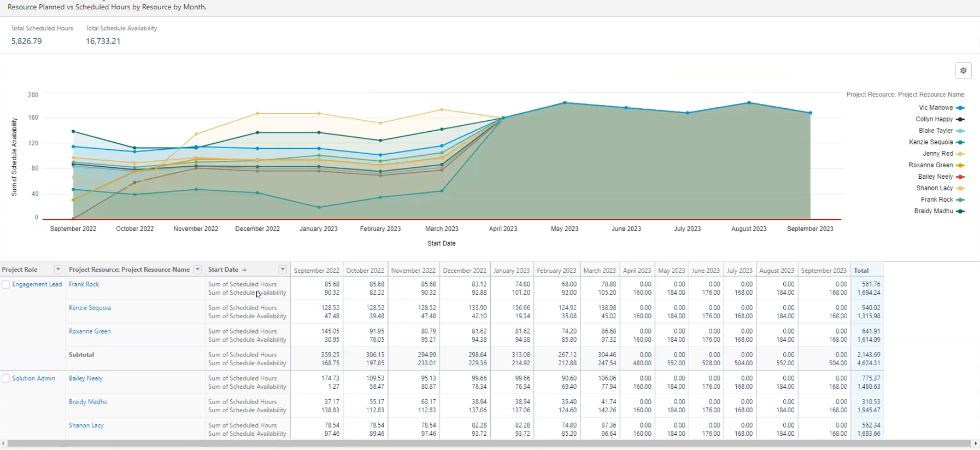Click the May 2023 data point on chart
980x450 pixels.
click(565, 103)
